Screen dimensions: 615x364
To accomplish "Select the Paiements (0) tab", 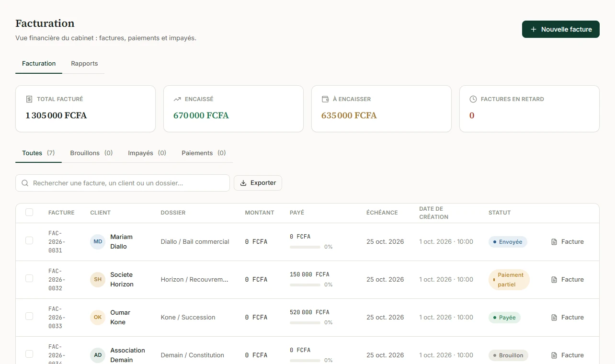I will pyautogui.click(x=204, y=153).
